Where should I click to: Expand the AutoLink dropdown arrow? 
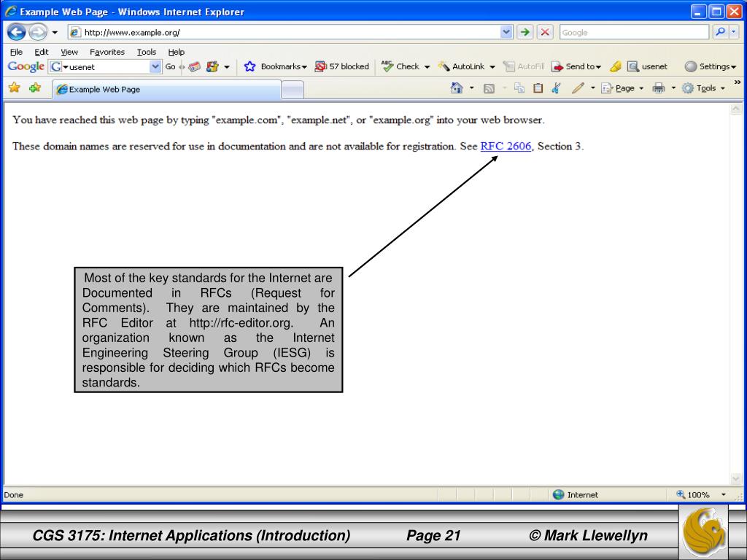(x=492, y=67)
